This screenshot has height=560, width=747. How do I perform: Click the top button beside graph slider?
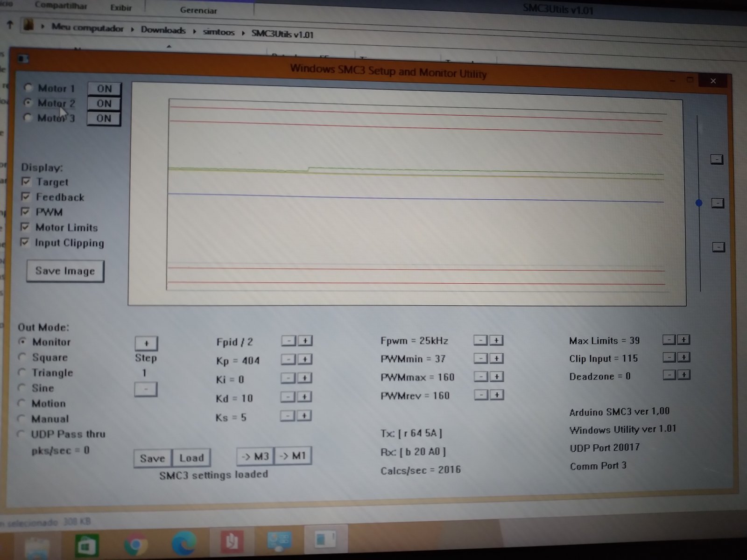point(717,160)
